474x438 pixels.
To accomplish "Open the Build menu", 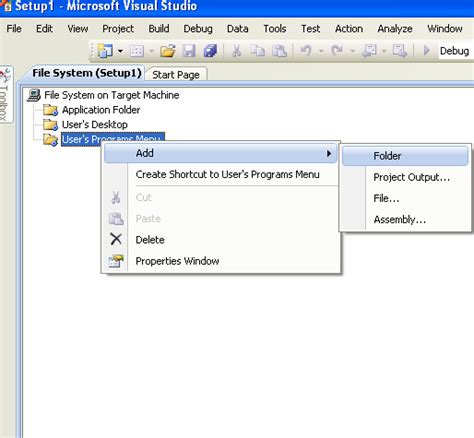I will (x=159, y=29).
